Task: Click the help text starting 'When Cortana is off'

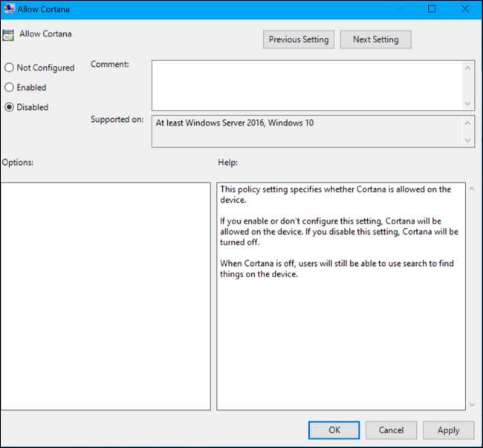Action: (x=337, y=268)
